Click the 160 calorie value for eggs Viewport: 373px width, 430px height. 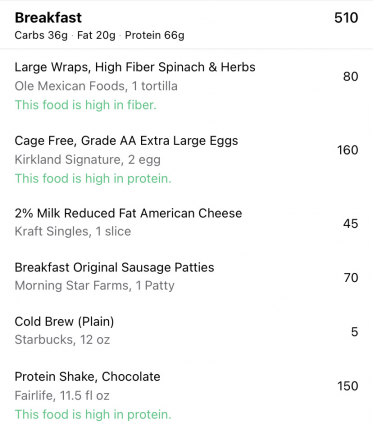pyautogui.click(x=347, y=150)
